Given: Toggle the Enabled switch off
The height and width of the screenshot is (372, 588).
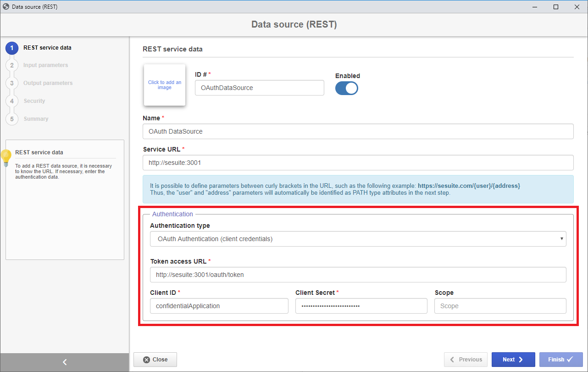Looking at the screenshot, I should pos(347,88).
